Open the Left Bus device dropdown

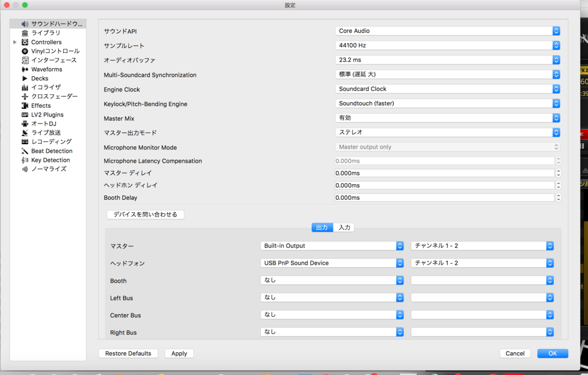pos(332,297)
